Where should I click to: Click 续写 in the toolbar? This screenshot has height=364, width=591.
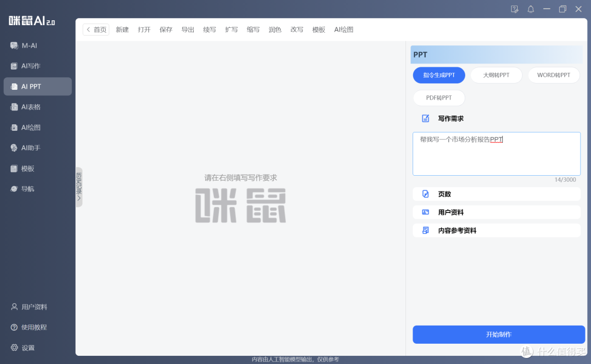click(210, 30)
